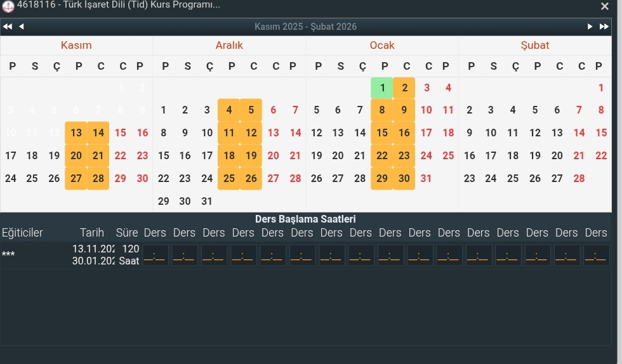Go to next month with single-right arrow
This screenshot has width=622, height=364.
tap(590, 27)
